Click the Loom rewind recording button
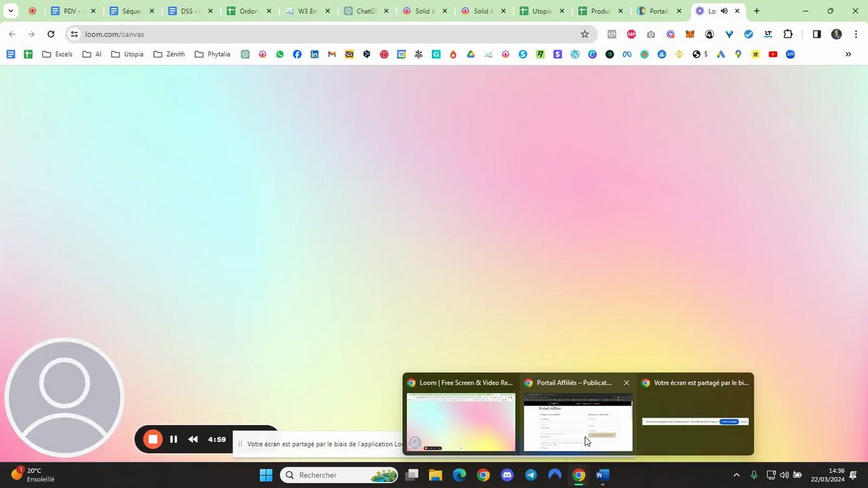The width and height of the screenshot is (868, 488). [x=193, y=439]
